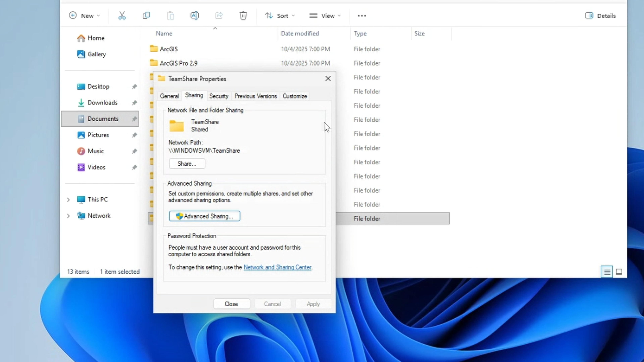
Task: Switch to details view layout
Action: (607, 271)
